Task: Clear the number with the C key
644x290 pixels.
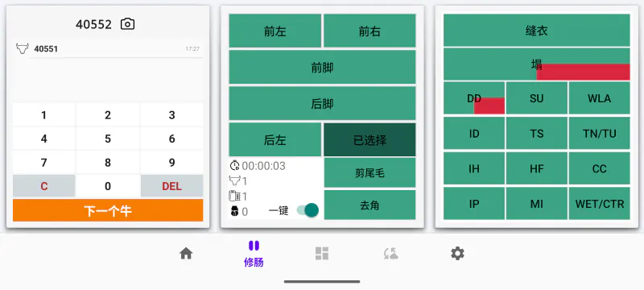Action: (44, 186)
